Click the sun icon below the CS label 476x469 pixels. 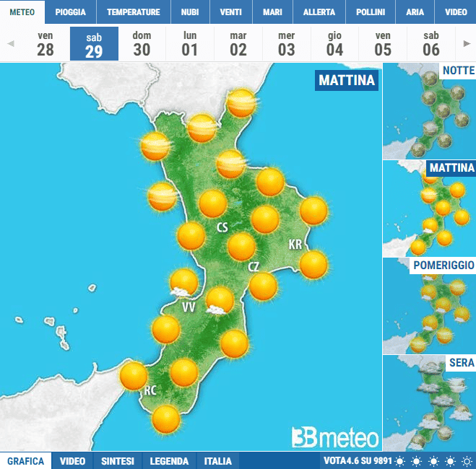click(242, 247)
